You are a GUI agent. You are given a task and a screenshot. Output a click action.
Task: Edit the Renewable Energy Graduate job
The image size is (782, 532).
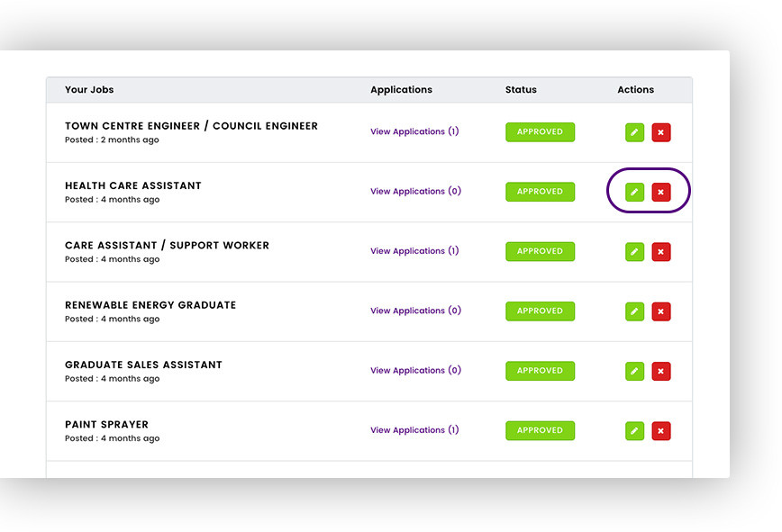634,311
